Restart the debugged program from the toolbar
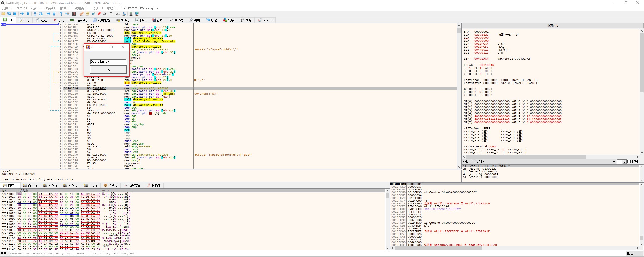This screenshot has width=644, height=257. [9, 14]
